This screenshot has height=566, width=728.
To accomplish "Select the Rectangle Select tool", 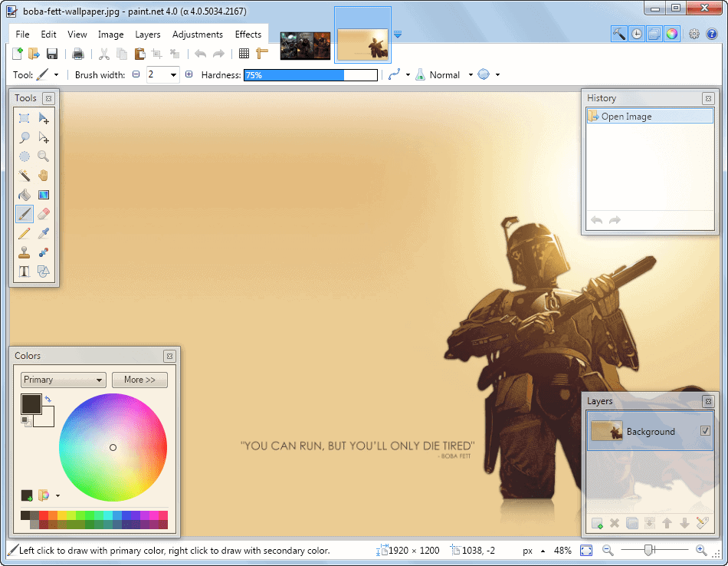I will point(24,117).
